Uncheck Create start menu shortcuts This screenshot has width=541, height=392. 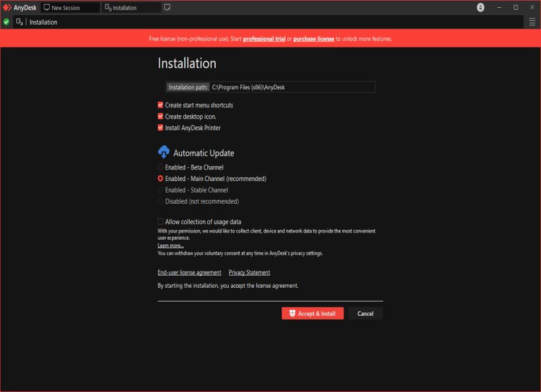[160, 105]
